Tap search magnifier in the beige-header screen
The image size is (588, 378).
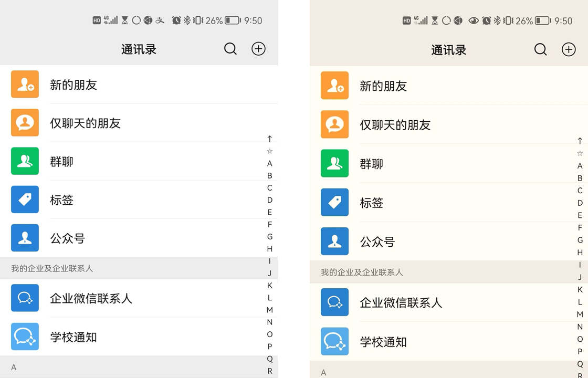(540, 49)
